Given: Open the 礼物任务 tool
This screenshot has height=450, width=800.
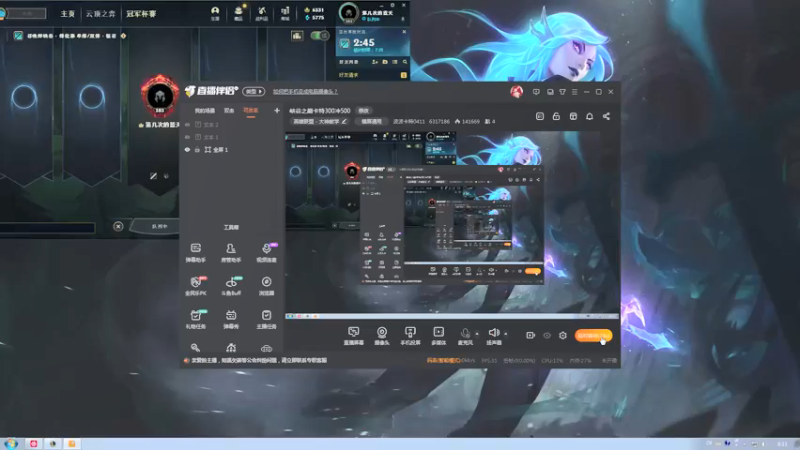Looking at the screenshot, I should [195, 319].
